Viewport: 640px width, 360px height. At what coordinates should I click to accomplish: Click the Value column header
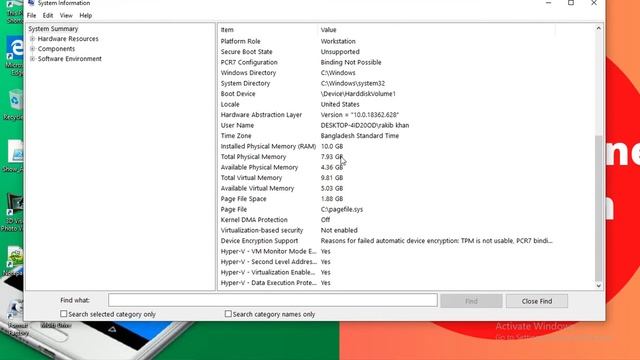point(436,30)
